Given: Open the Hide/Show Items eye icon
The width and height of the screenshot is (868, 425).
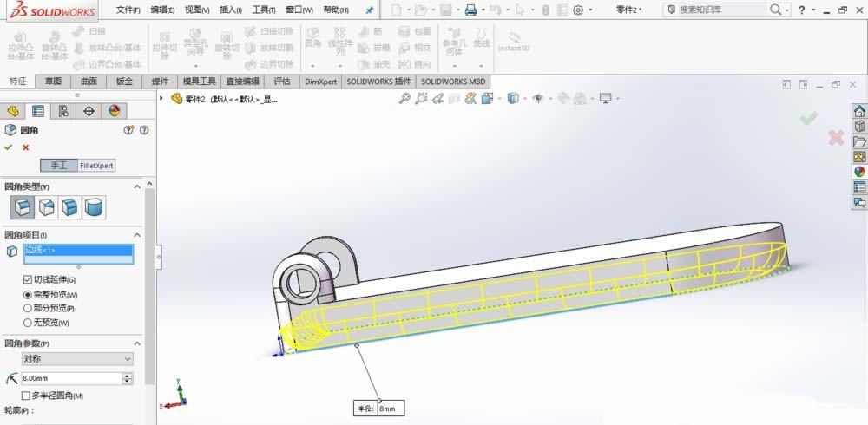Looking at the screenshot, I should coord(537,99).
